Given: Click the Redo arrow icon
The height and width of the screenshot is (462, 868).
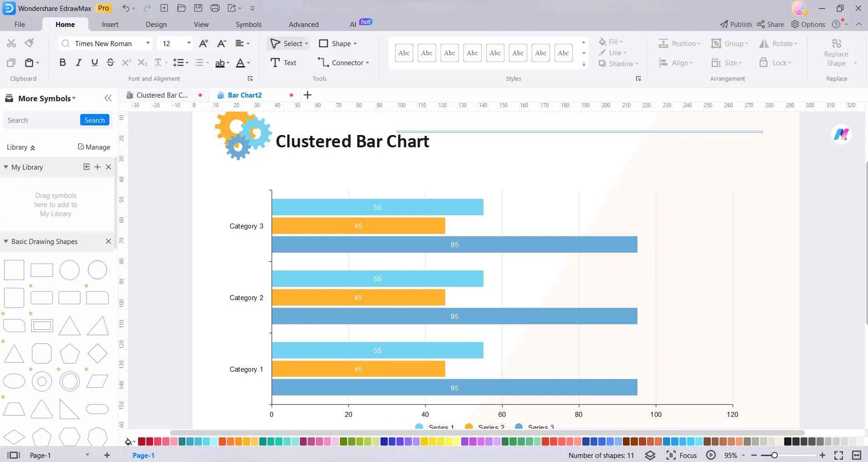Looking at the screenshot, I should [147, 8].
